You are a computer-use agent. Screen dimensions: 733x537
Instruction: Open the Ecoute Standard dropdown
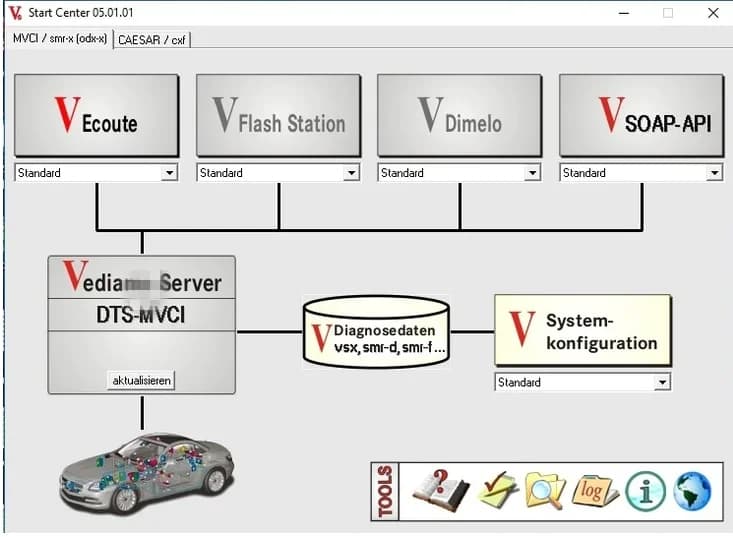[x=96, y=173]
